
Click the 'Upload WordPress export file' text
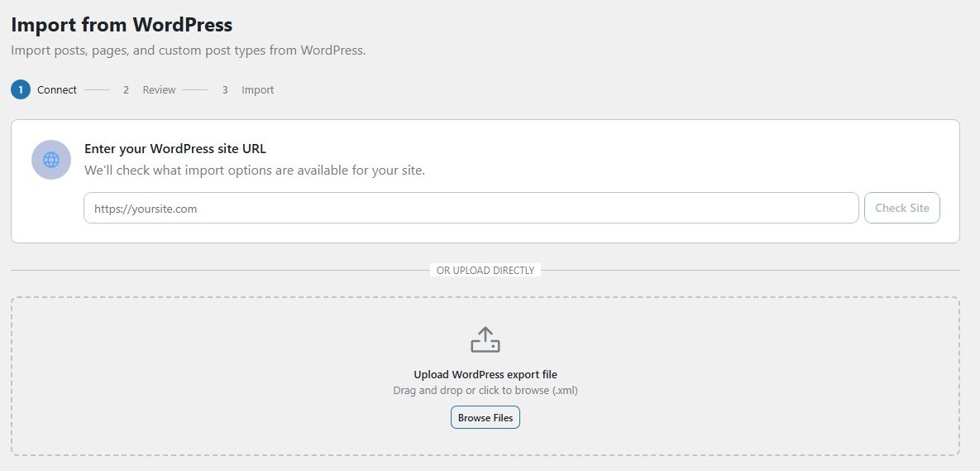(485, 375)
